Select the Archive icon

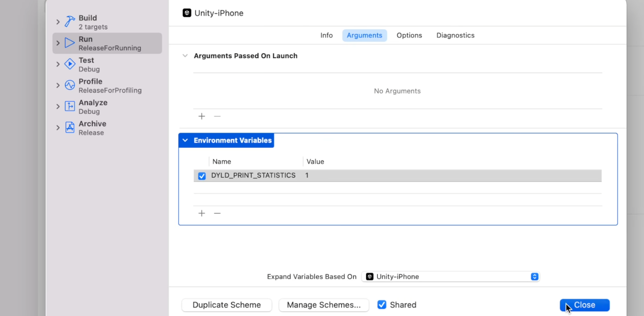click(70, 128)
